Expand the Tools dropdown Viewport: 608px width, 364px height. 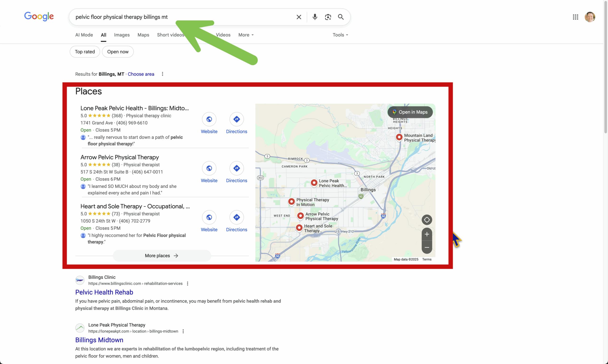(340, 35)
